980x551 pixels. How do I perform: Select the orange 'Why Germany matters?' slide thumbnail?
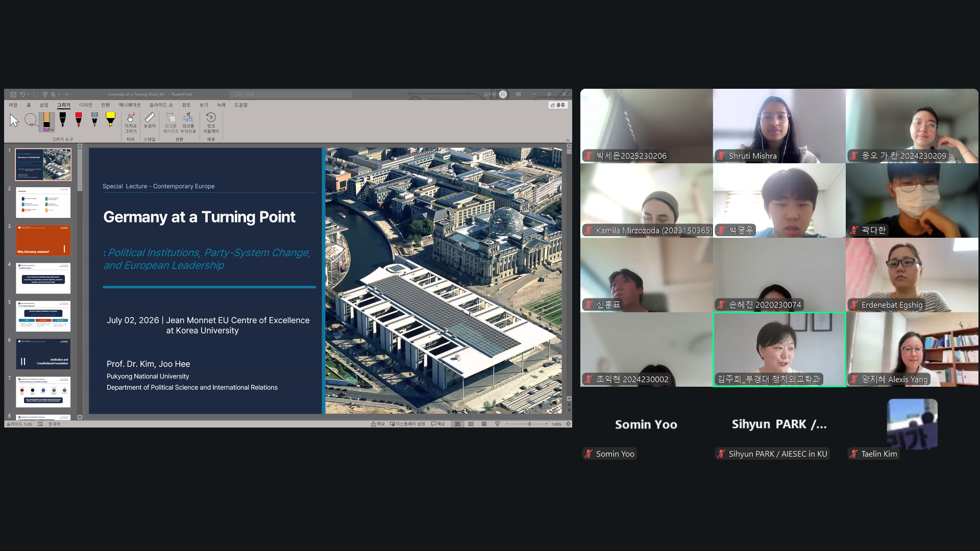click(43, 240)
